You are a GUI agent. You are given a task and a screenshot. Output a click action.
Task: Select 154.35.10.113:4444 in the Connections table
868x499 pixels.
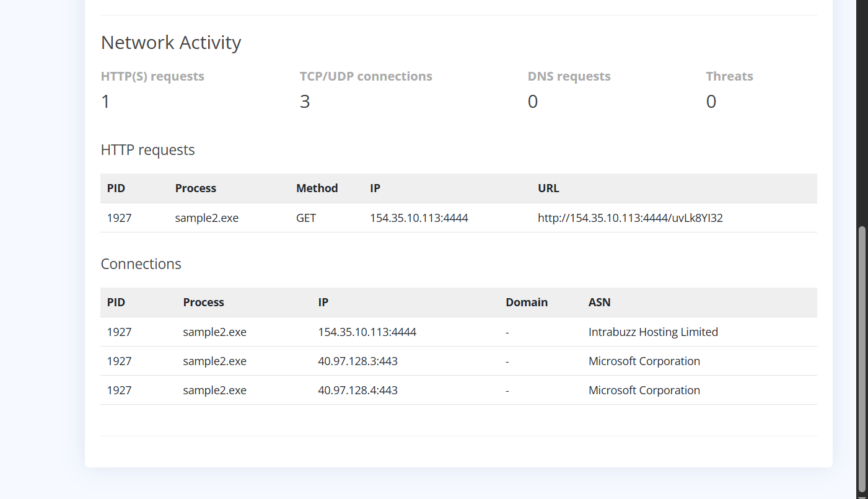367,332
